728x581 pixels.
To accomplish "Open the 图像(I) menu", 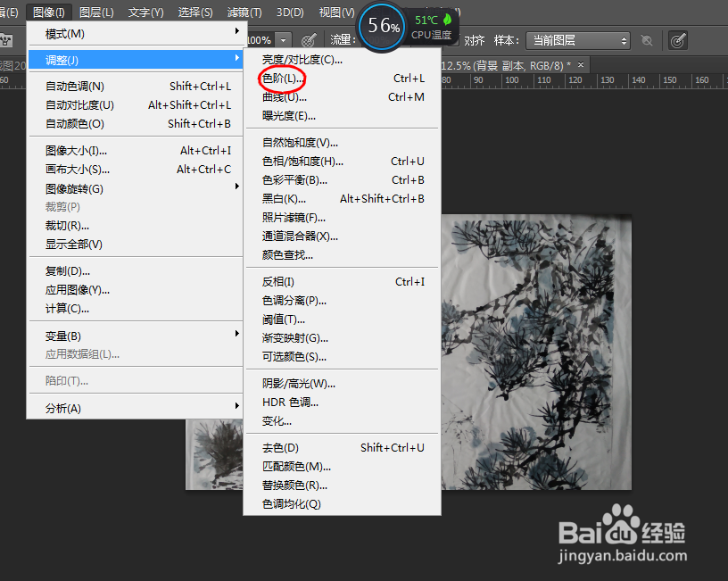I will [49, 12].
